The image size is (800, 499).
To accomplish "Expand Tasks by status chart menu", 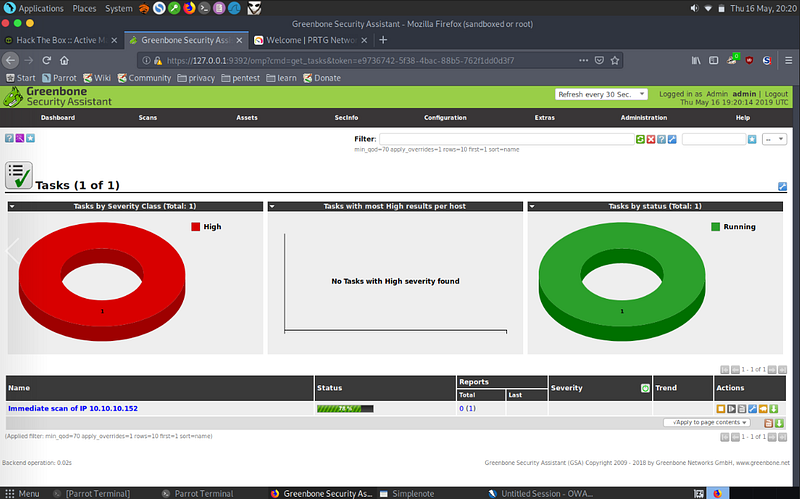I will 532,207.
